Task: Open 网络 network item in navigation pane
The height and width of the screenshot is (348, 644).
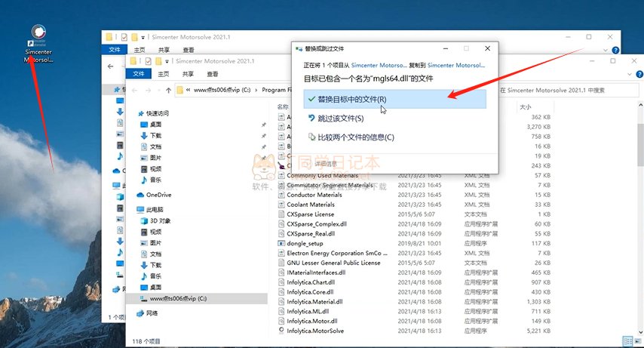Action: coord(152,313)
